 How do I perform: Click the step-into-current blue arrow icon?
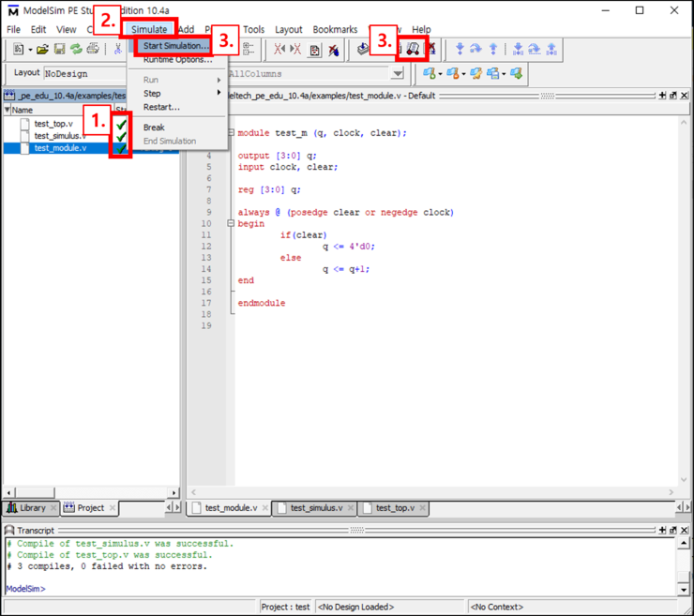pyautogui.click(x=518, y=49)
